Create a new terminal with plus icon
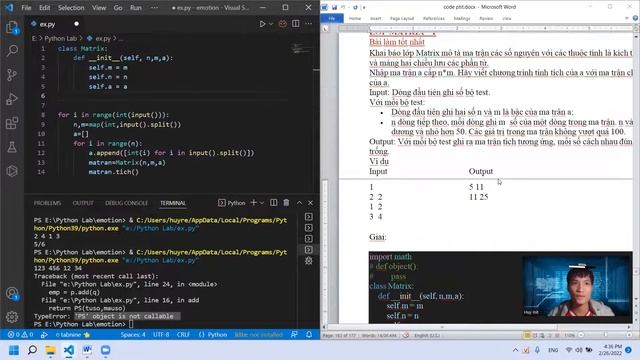 tap(253, 203)
